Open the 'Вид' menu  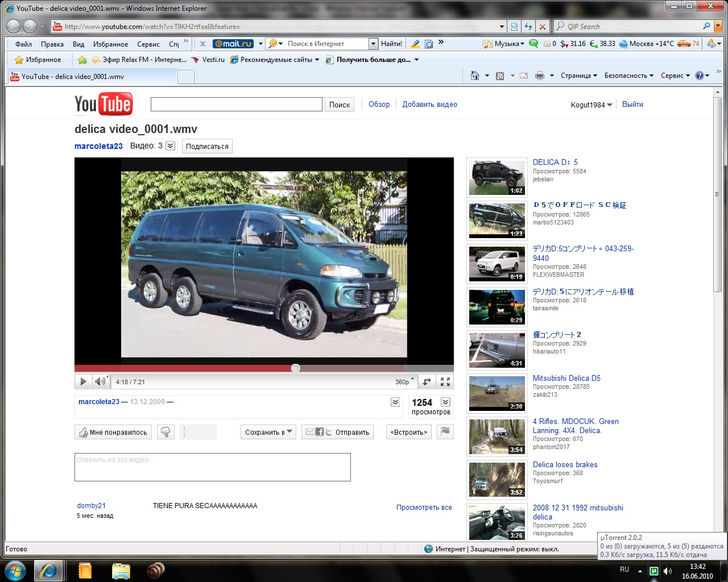[78, 44]
